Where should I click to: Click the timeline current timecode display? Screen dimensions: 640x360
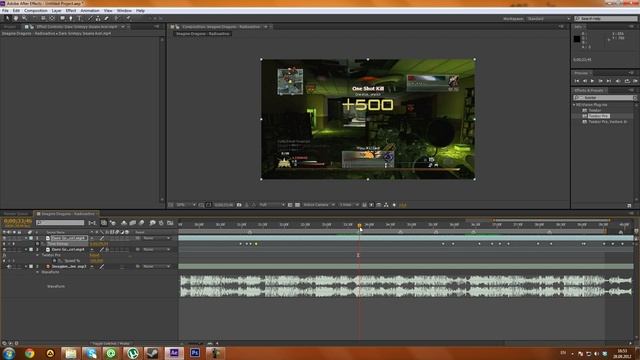tap(18, 221)
